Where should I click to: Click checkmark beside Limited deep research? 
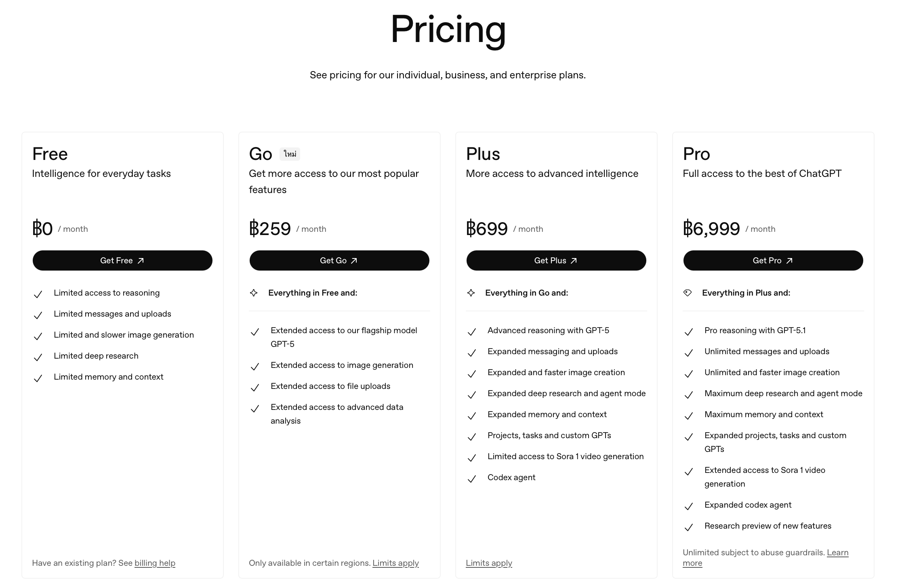[38, 357]
